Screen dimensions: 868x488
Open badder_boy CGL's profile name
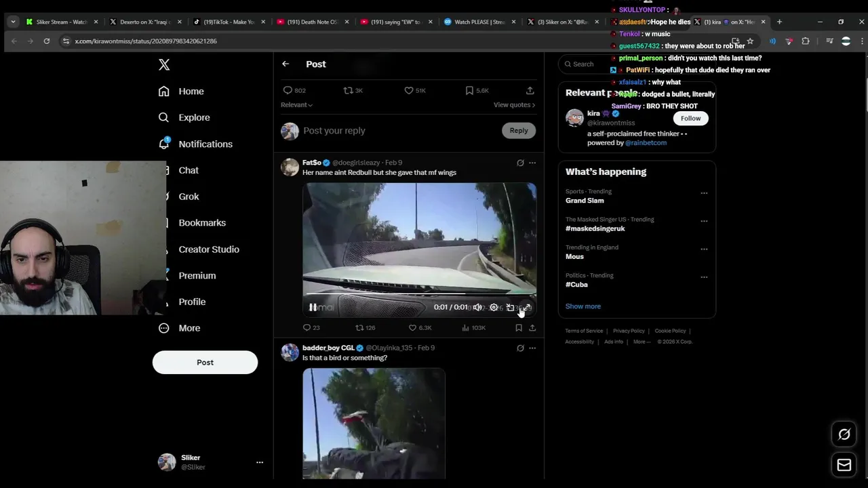(x=328, y=348)
